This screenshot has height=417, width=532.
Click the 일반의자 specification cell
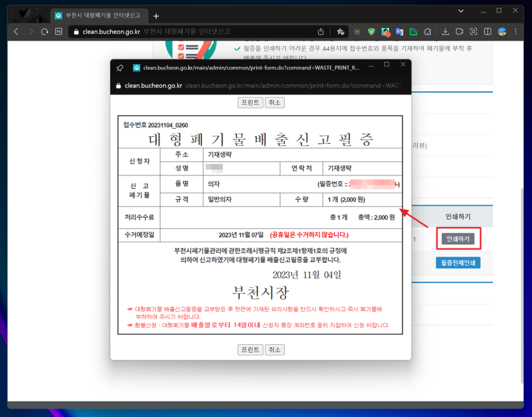[242, 199]
